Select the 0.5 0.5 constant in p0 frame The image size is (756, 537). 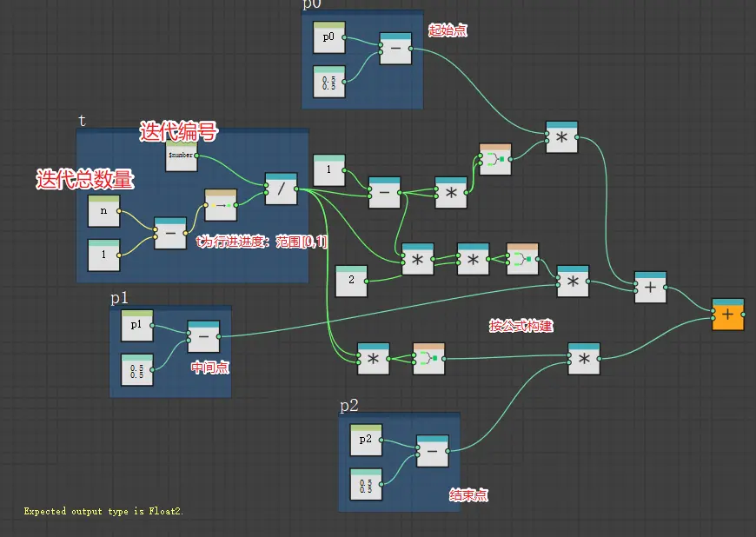(x=328, y=82)
